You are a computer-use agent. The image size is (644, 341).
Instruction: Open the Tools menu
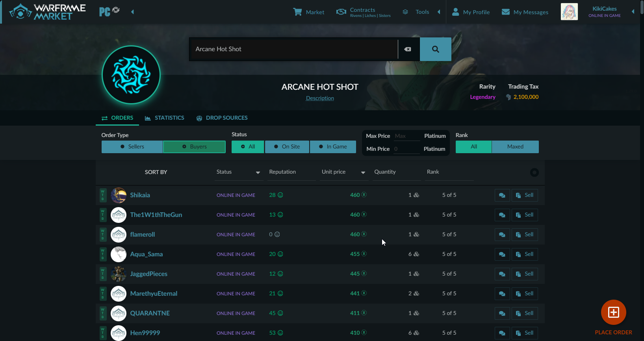pos(416,12)
